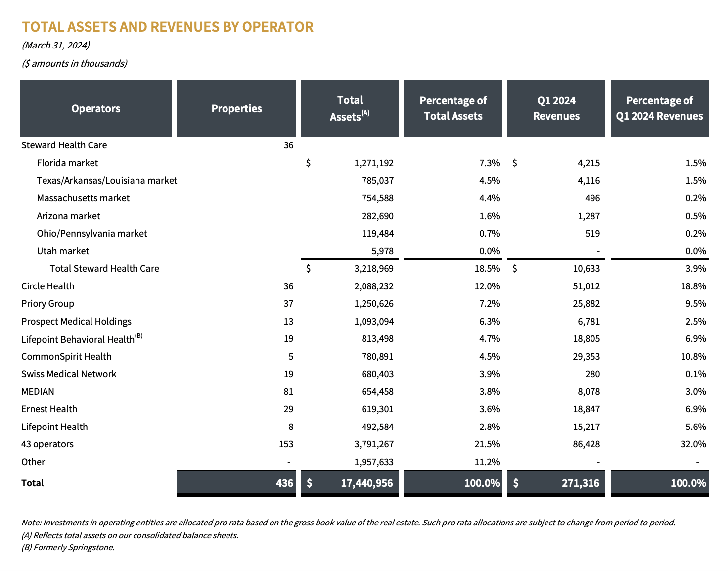Select the Texas/Arkansas/Louisiana market row label
The image size is (728, 571).
(107, 181)
